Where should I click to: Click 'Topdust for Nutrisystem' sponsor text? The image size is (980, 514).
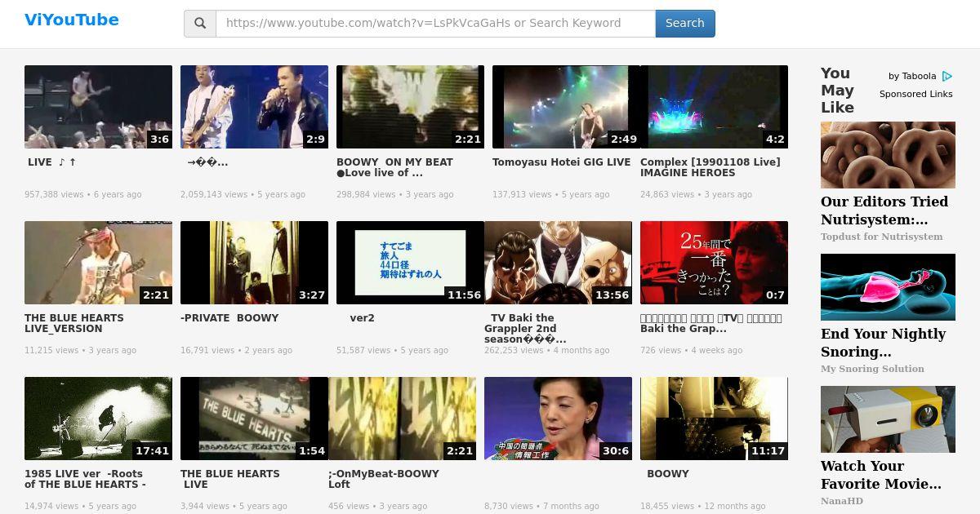[882, 237]
